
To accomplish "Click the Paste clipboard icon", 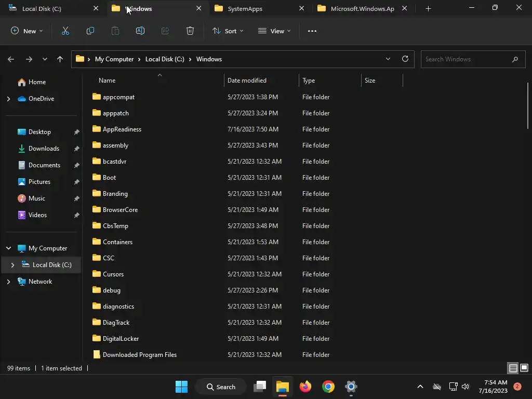I will click(x=115, y=31).
